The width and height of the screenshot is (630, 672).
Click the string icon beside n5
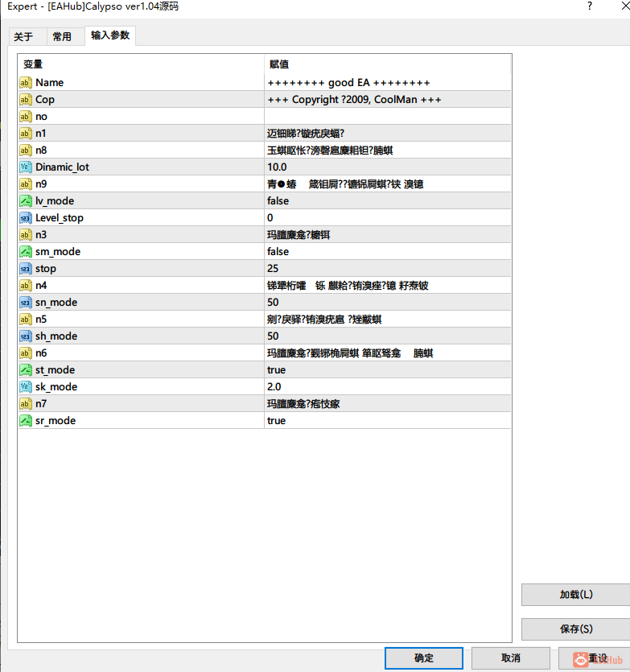(26, 320)
